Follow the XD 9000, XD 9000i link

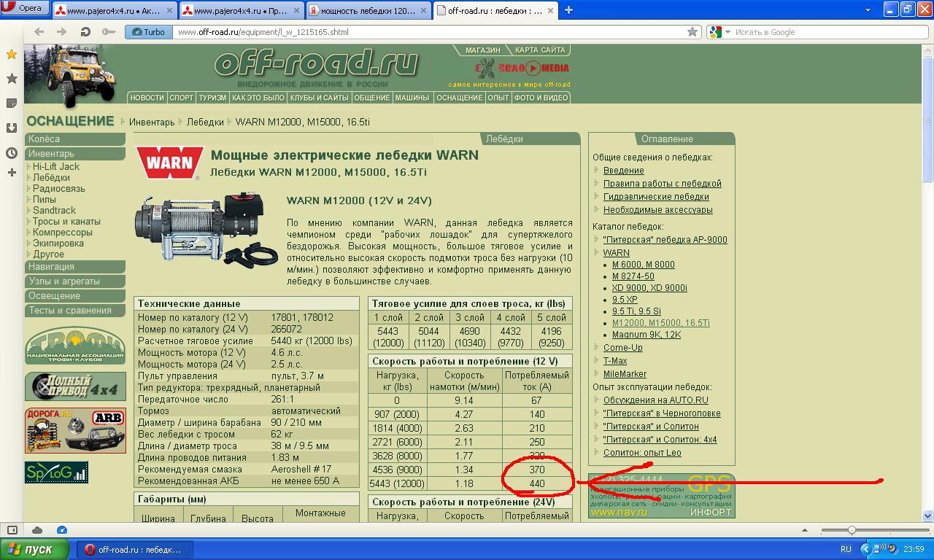click(649, 288)
